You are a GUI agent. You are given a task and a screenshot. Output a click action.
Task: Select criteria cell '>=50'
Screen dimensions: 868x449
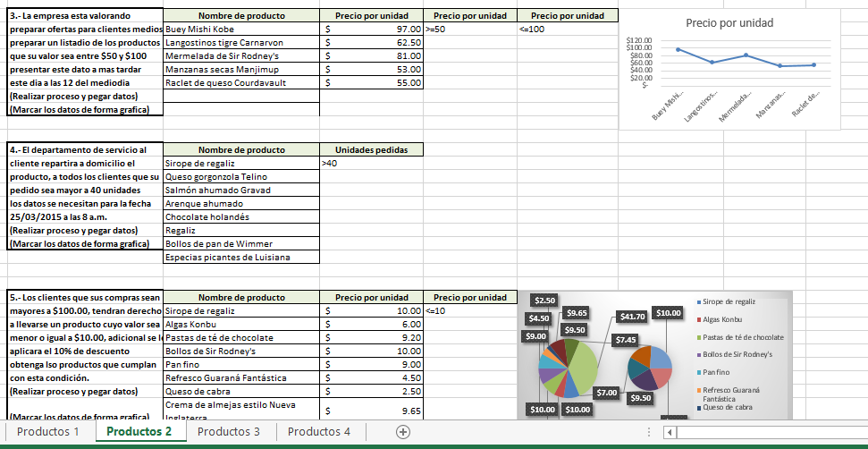click(470, 30)
